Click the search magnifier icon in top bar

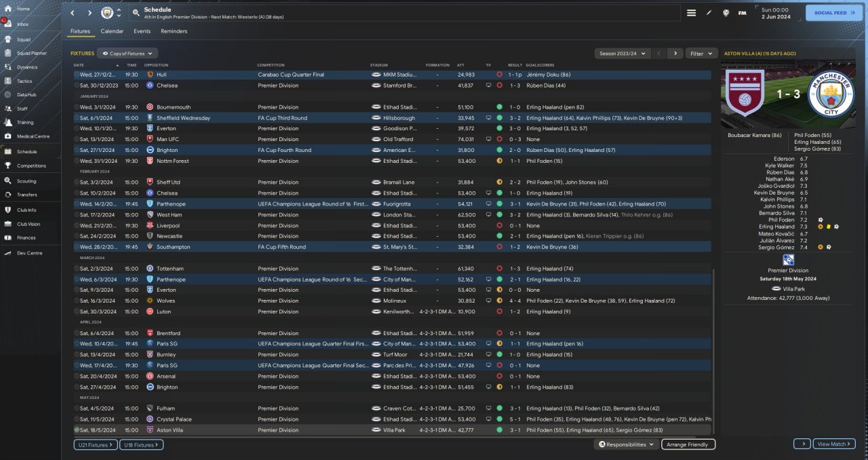136,13
